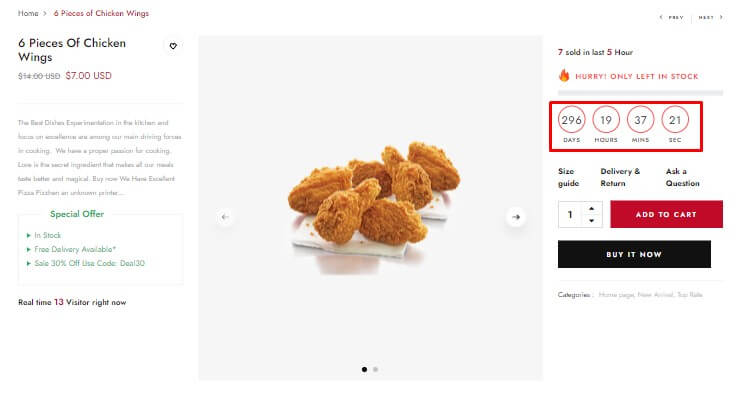This screenshot has height=394, width=749.
Task: Open the Delivery & Return tab
Action: (620, 177)
